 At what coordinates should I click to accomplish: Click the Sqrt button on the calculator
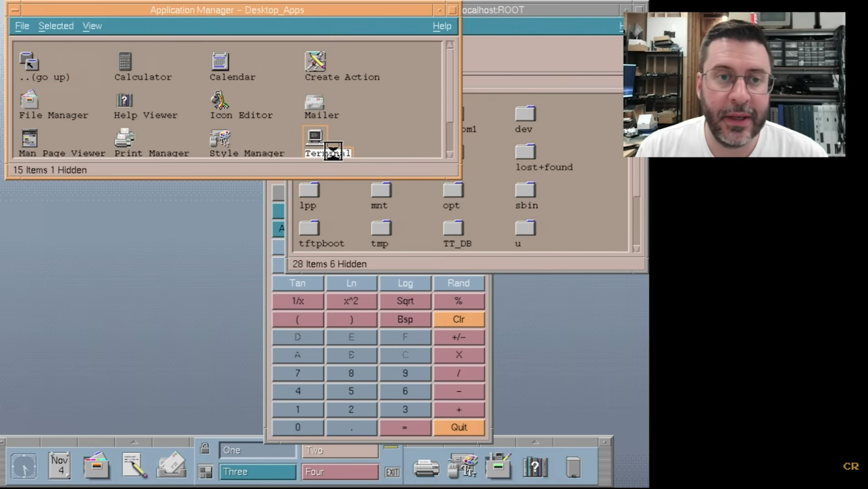click(405, 301)
